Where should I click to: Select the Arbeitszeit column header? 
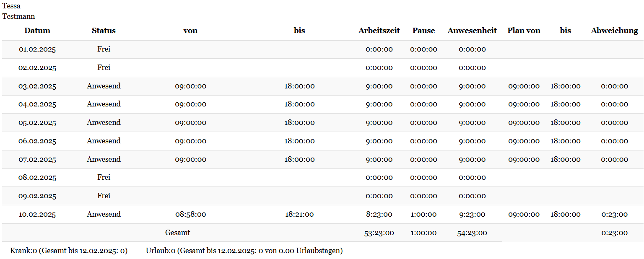(379, 31)
